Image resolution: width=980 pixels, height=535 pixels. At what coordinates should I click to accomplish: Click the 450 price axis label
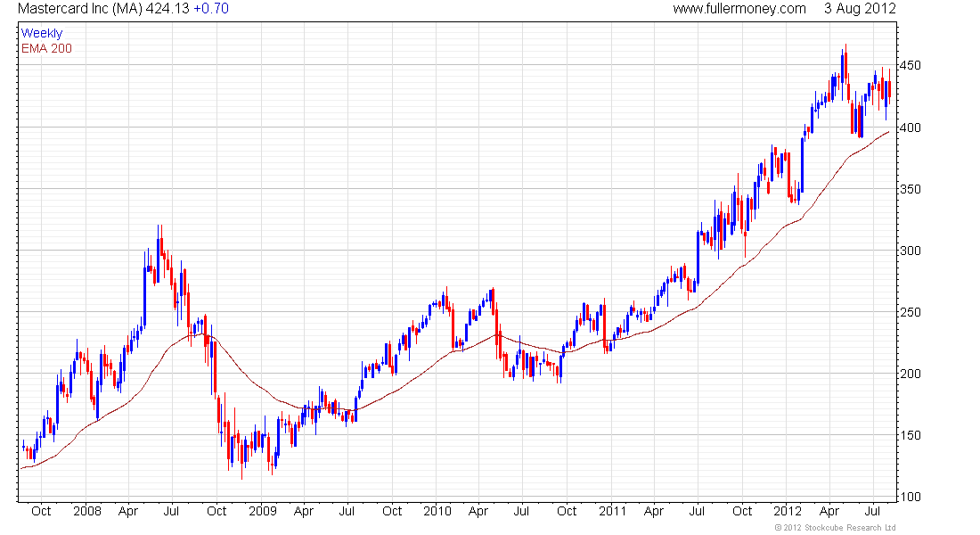click(910, 66)
